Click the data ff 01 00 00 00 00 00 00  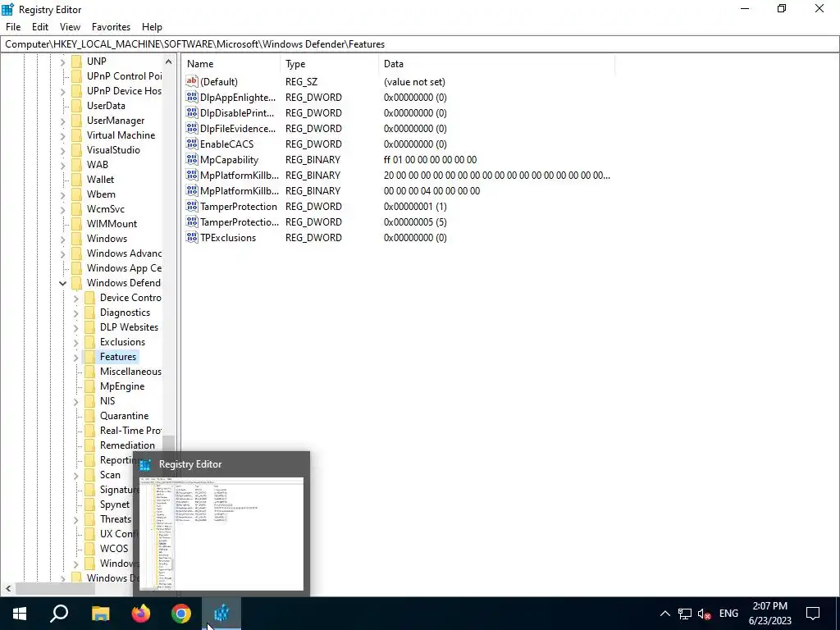(430, 160)
